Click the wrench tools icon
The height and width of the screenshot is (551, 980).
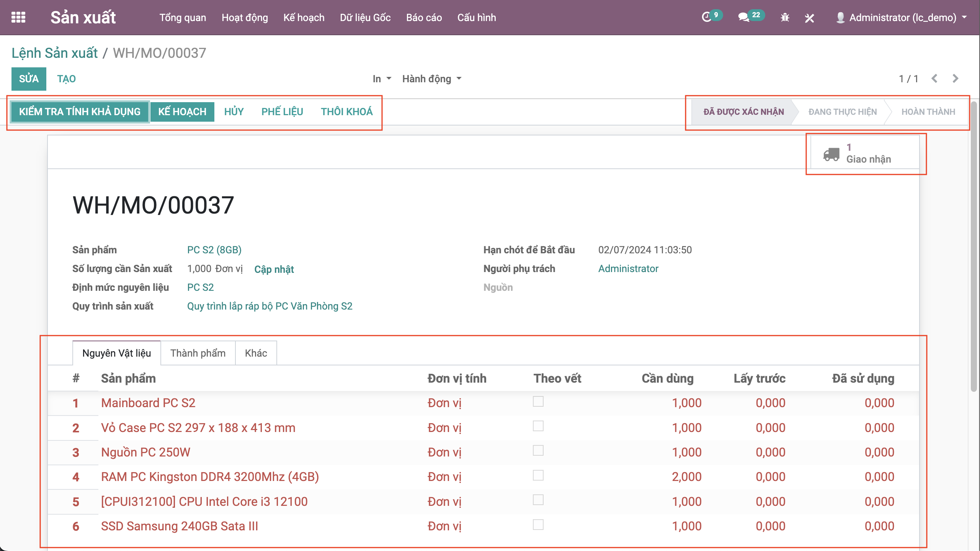point(809,18)
